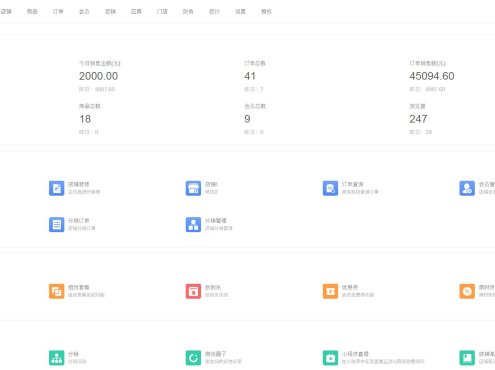The height and width of the screenshot is (370, 495).
Task: Click the green 微信圈子 refresh-circle icon
Action: click(x=193, y=358)
